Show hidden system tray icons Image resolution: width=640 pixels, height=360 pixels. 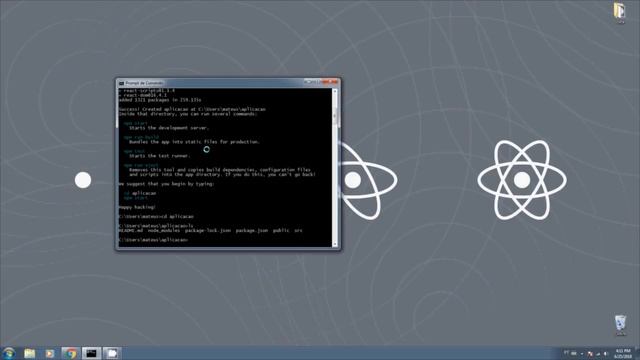point(582,353)
